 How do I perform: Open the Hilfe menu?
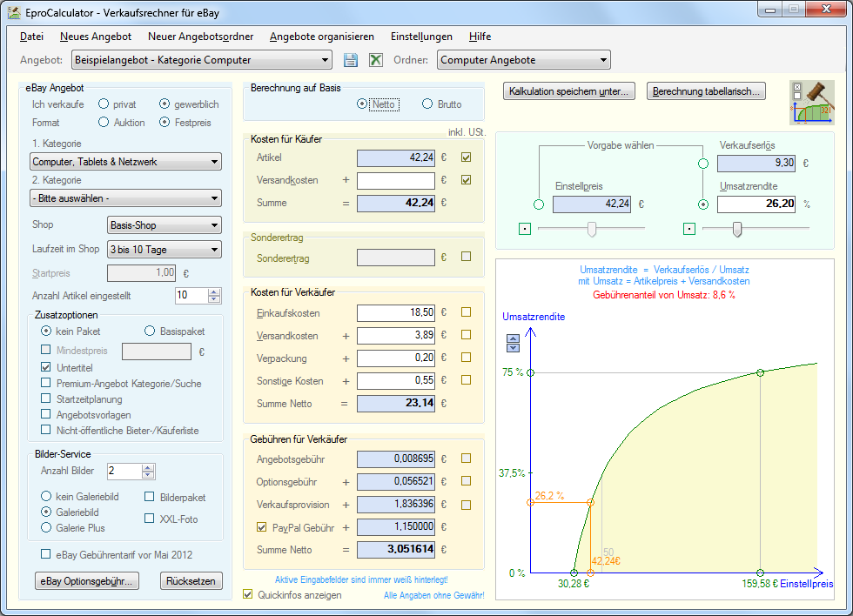pos(480,37)
